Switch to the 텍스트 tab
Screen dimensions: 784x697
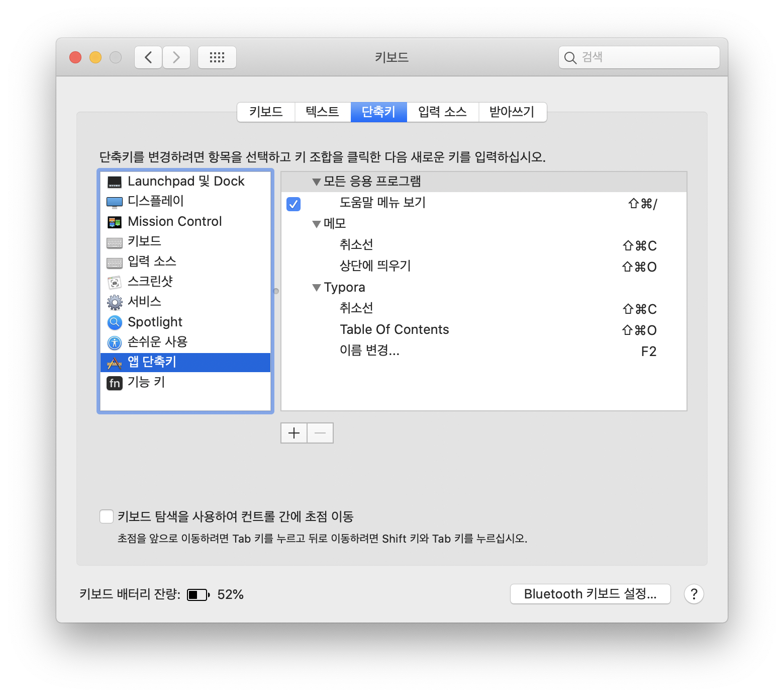323,112
